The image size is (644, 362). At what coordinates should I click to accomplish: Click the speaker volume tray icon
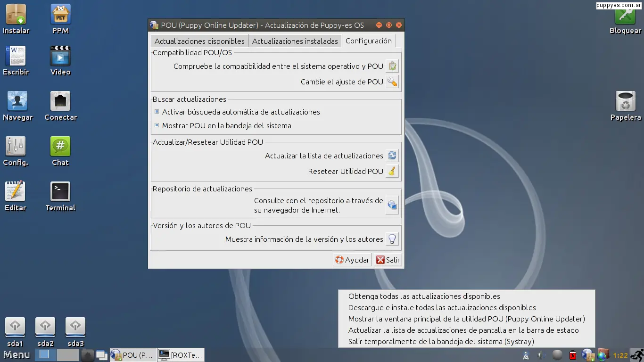541,355
